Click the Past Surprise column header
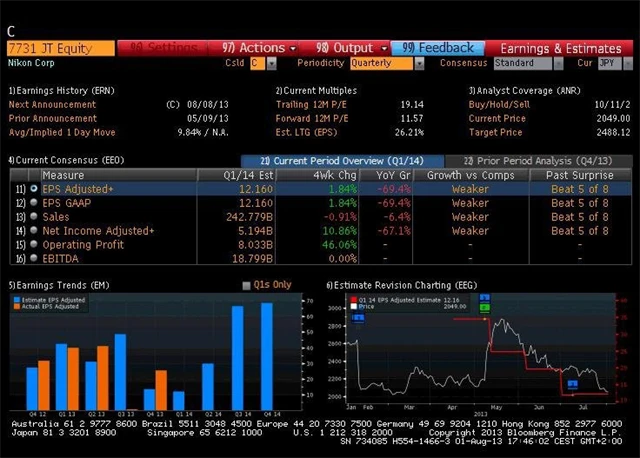640x458 pixels. pyautogui.click(x=580, y=175)
